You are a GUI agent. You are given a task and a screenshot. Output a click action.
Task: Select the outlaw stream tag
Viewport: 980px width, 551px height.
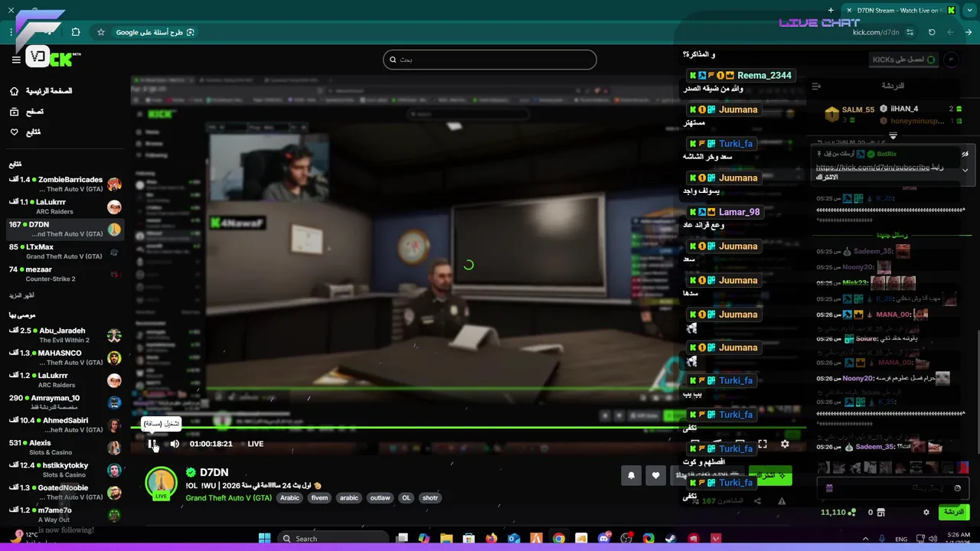380,497
